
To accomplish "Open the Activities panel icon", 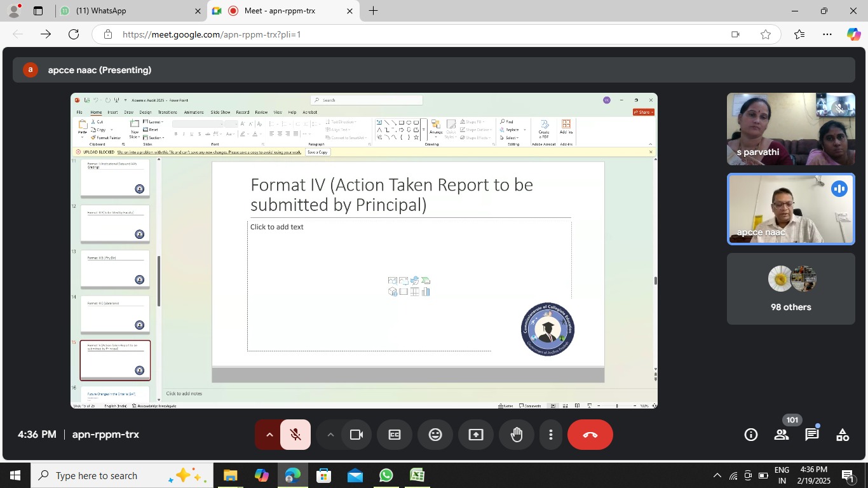I will coord(843,435).
